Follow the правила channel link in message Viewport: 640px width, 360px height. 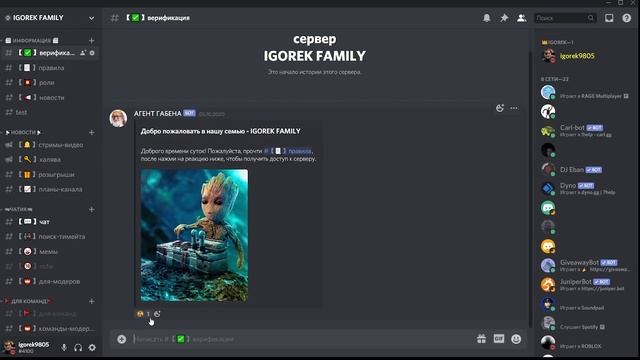[x=287, y=151]
